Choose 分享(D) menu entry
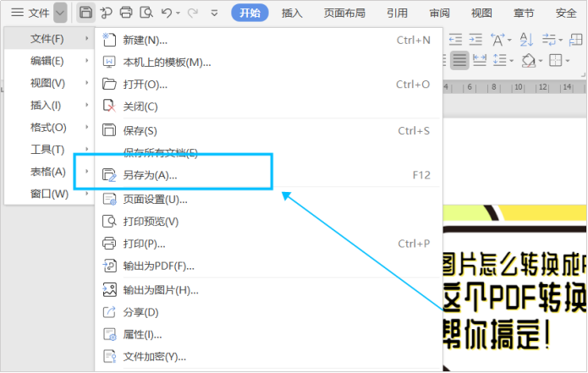Image resolution: width=588 pixels, height=373 pixels. tap(268, 312)
